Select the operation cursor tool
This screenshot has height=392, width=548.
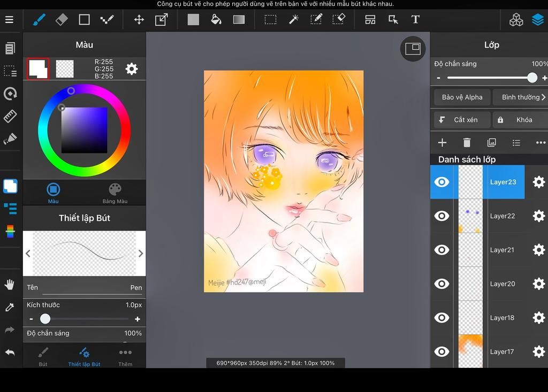tap(393, 20)
